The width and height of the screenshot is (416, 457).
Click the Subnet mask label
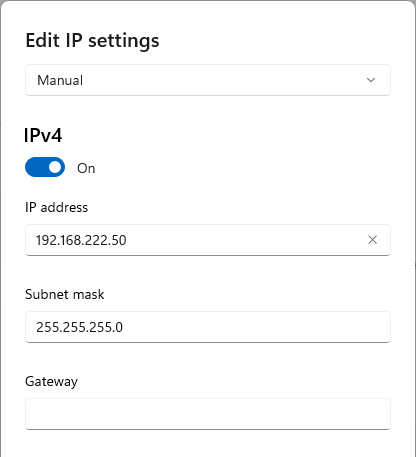(65, 294)
